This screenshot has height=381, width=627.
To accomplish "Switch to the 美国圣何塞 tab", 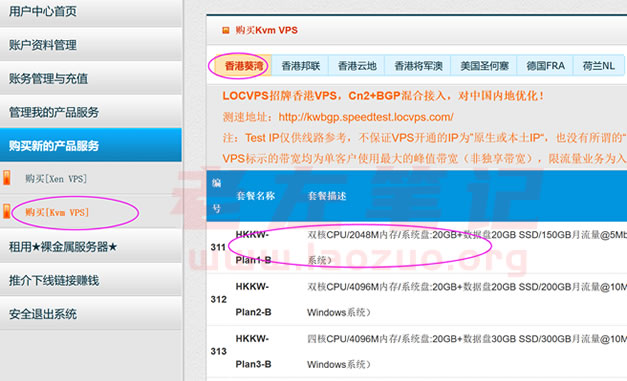I will [x=484, y=66].
